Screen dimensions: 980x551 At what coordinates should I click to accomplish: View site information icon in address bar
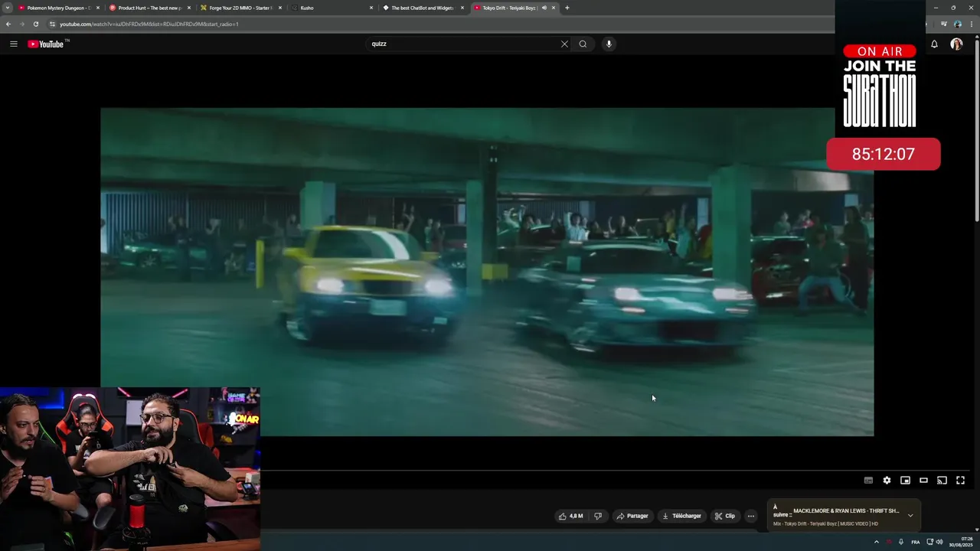[x=52, y=24]
